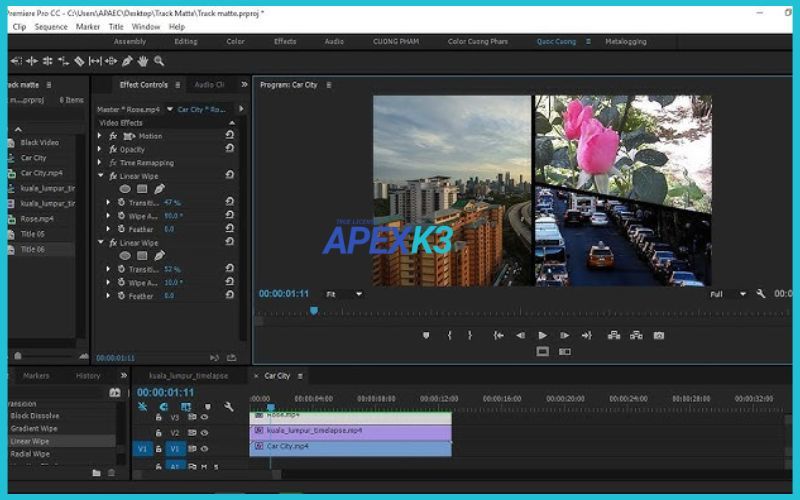
Task: Expand the Opacity effect properties
Action: (x=99, y=149)
